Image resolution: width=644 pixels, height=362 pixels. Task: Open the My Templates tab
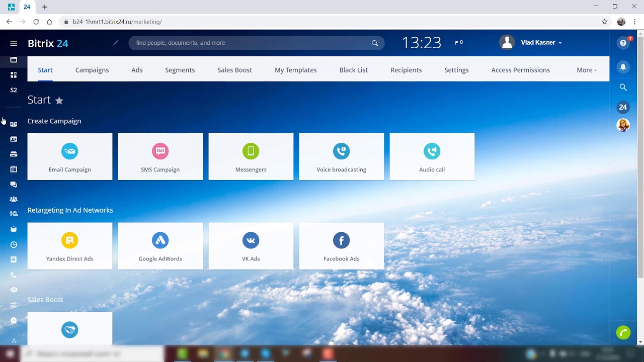[296, 70]
